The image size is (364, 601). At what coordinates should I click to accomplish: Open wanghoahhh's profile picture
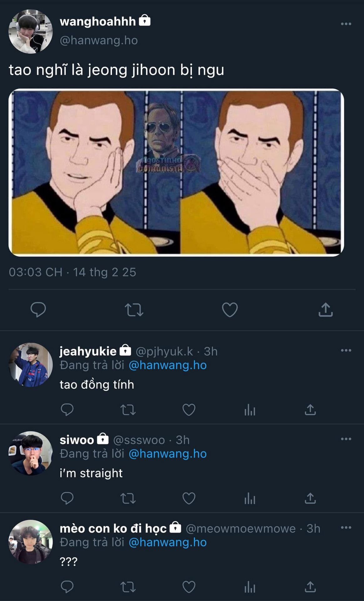coord(30,31)
